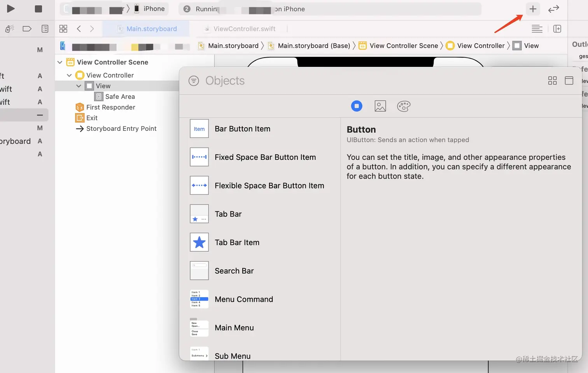Image resolution: width=588 pixels, height=373 pixels.
Task: Open the bookmark navigator tag icon
Action: click(x=27, y=29)
